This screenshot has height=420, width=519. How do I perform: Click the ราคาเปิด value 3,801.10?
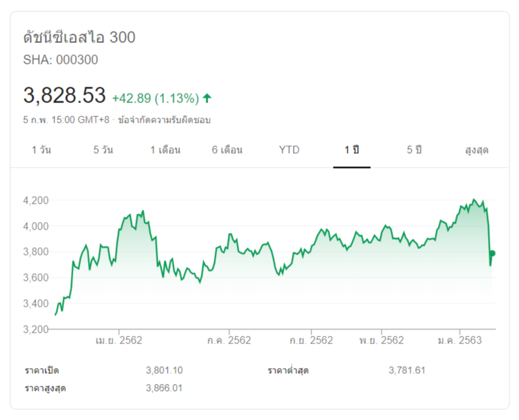[x=164, y=370]
